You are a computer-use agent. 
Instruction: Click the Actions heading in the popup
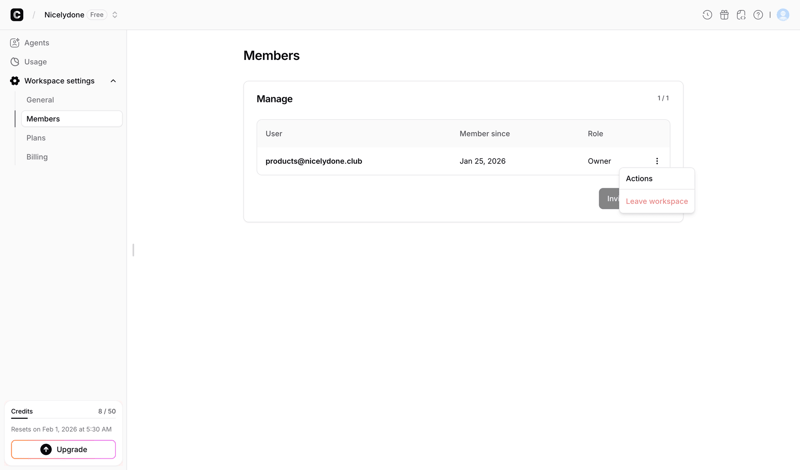point(639,179)
